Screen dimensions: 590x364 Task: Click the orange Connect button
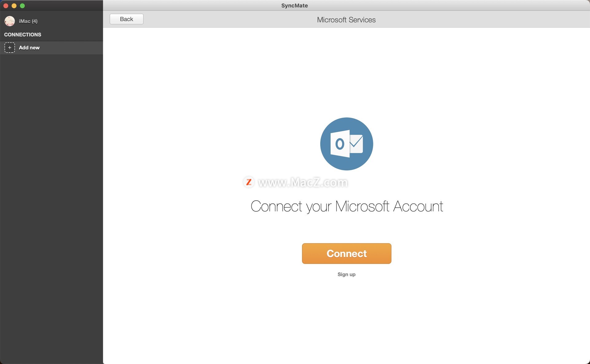pos(346,253)
